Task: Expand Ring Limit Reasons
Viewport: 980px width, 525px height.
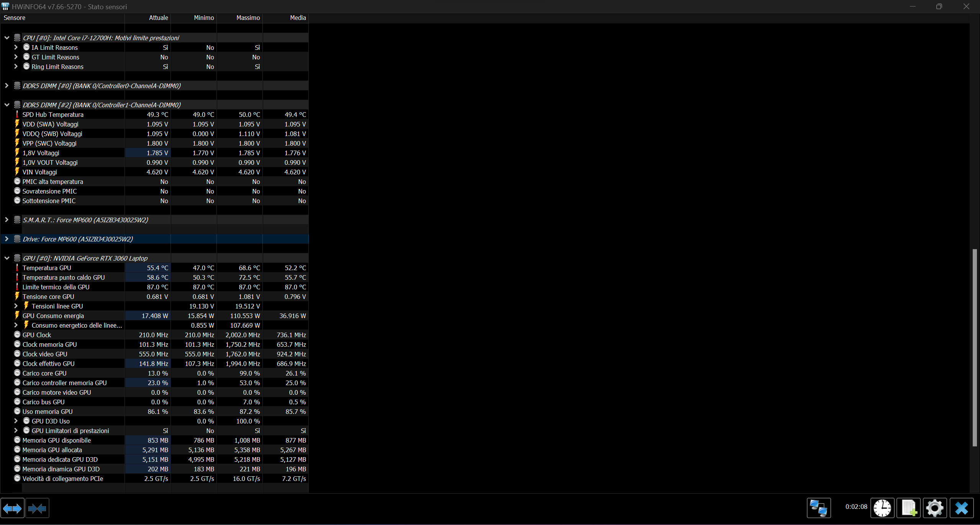Action: [16, 66]
